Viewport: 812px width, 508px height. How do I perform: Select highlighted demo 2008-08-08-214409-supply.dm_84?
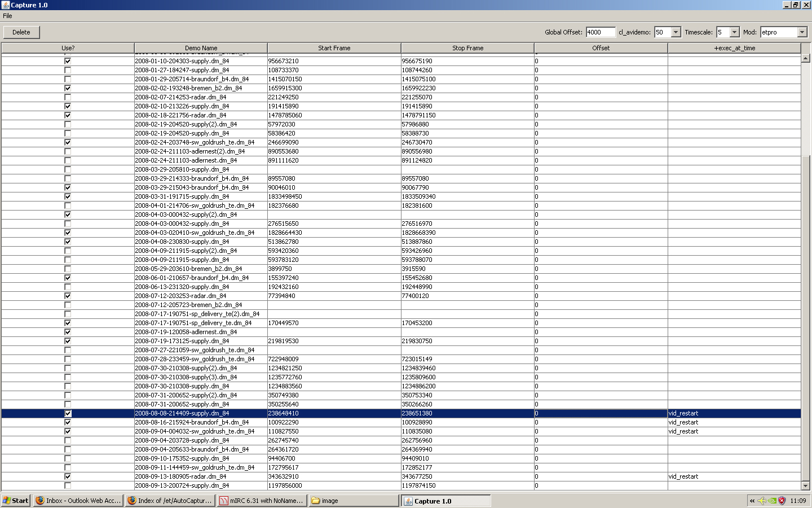(x=201, y=413)
